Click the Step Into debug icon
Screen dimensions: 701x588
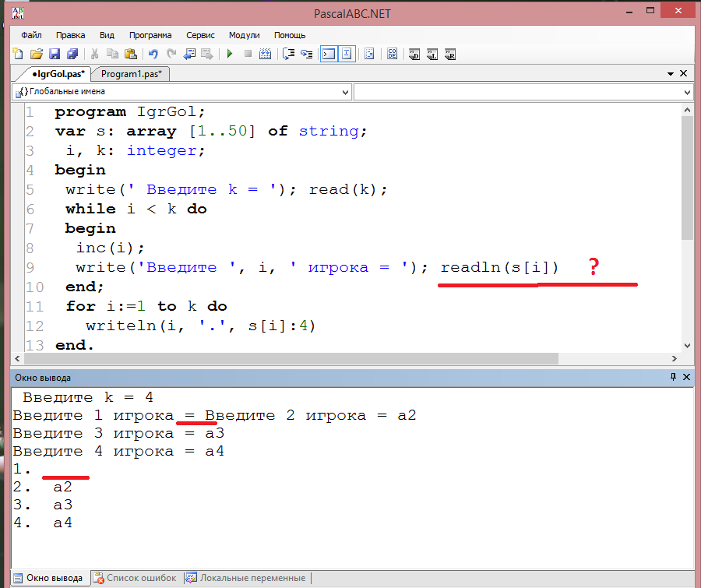pos(307,54)
